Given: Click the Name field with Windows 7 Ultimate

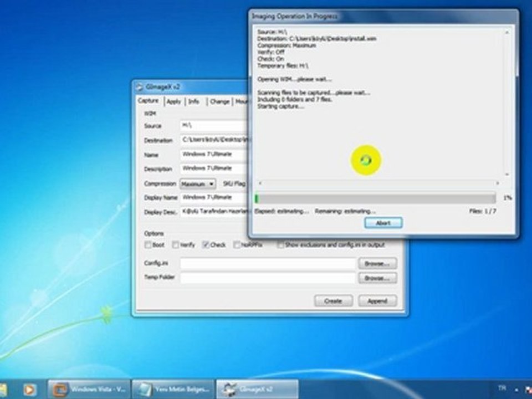Looking at the screenshot, I should (x=214, y=155).
